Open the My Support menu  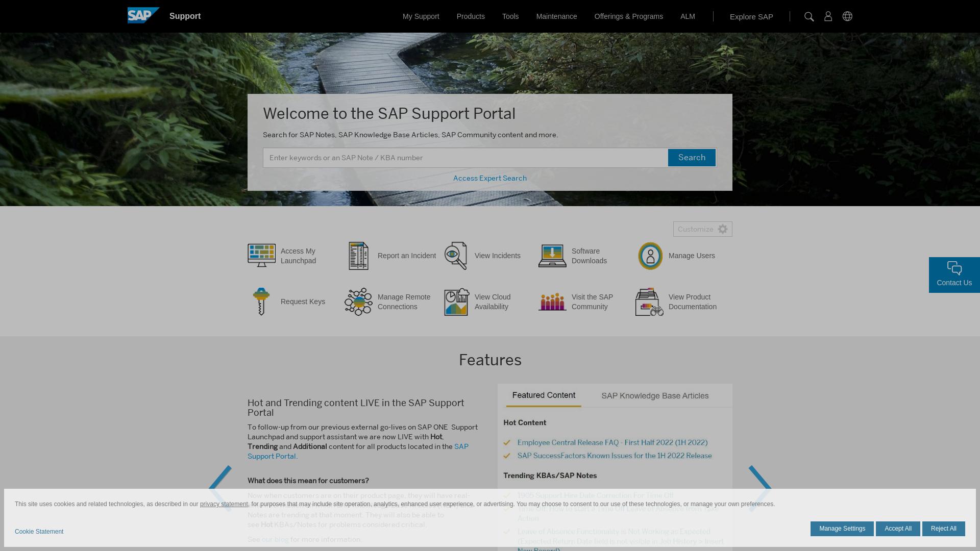(421, 16)
